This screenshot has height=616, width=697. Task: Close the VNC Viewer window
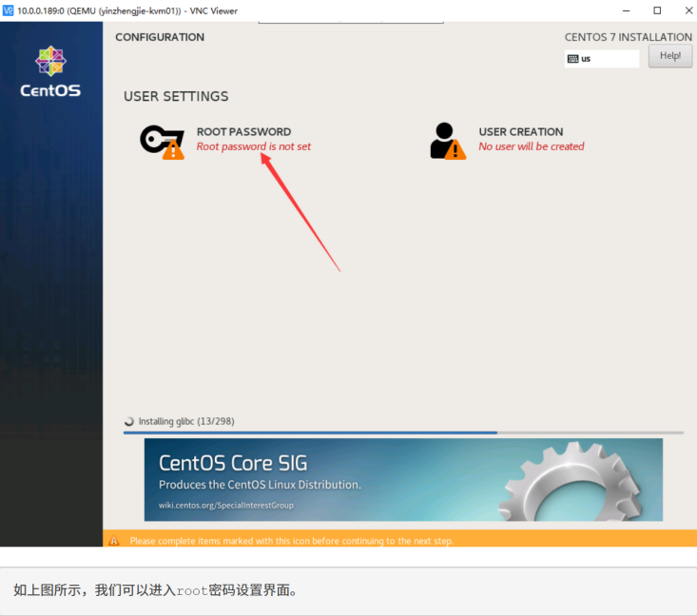pyautogui.click(x=688, y=10)
